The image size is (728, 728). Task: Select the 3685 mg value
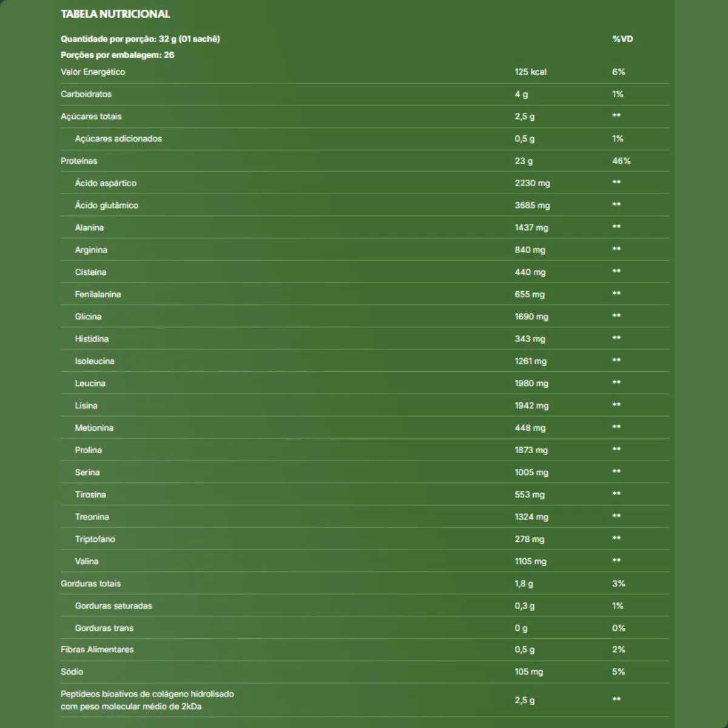(532, 205)
